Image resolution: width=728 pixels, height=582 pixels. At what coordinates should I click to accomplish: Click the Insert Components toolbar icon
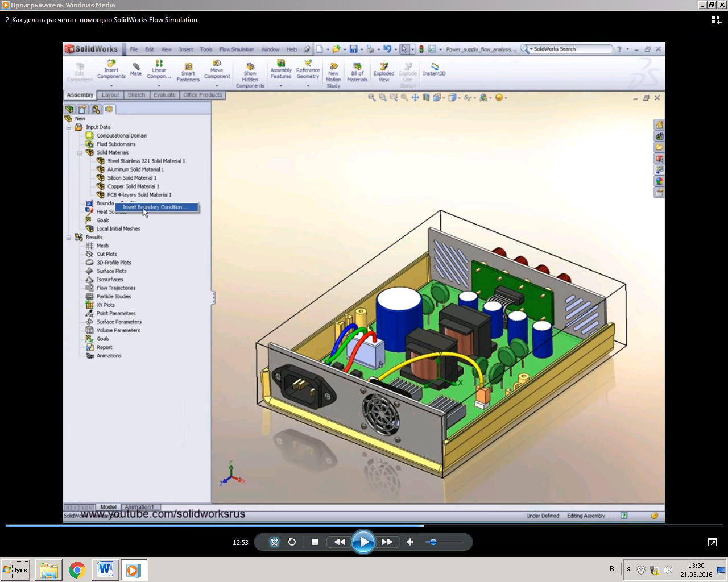coord(111,70)
